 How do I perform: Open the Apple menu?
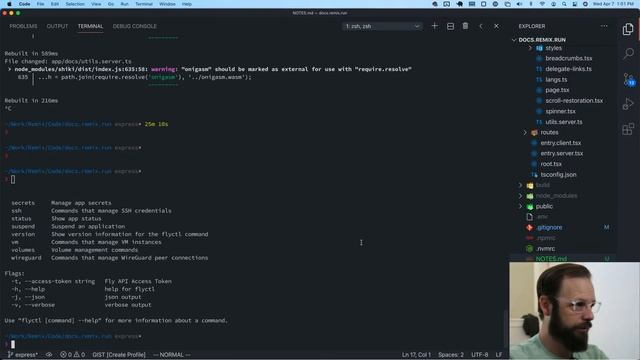pyautogui.click(x=9, y=4)
